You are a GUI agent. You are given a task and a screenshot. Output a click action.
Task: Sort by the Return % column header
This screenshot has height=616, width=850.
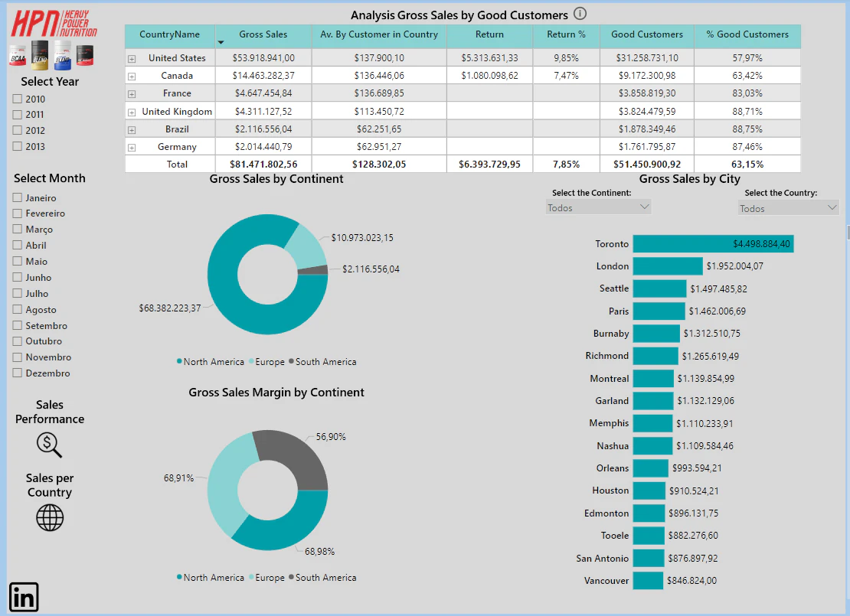566,34
